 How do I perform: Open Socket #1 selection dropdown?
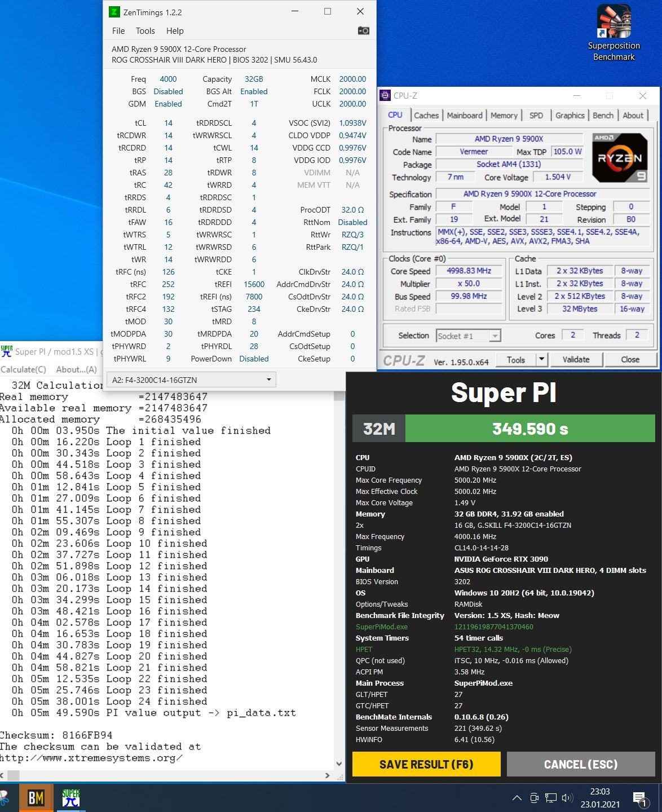(x=469, y=336)
